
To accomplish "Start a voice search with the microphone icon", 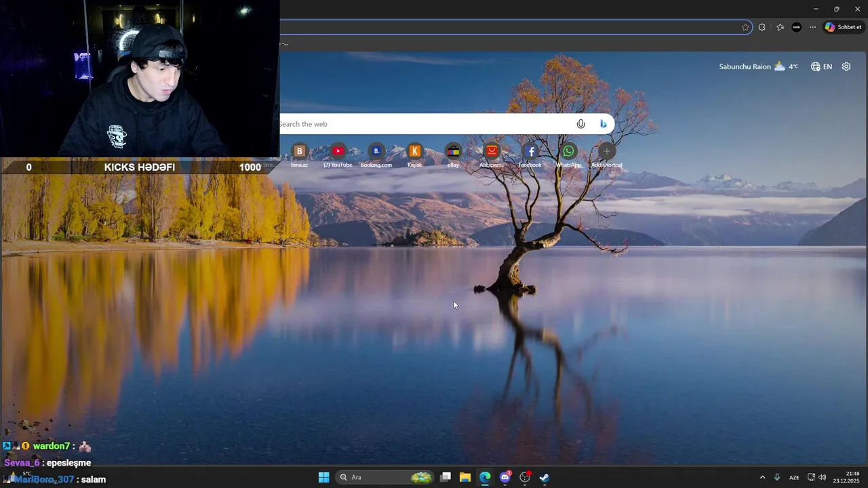I will tap(580, 124).
